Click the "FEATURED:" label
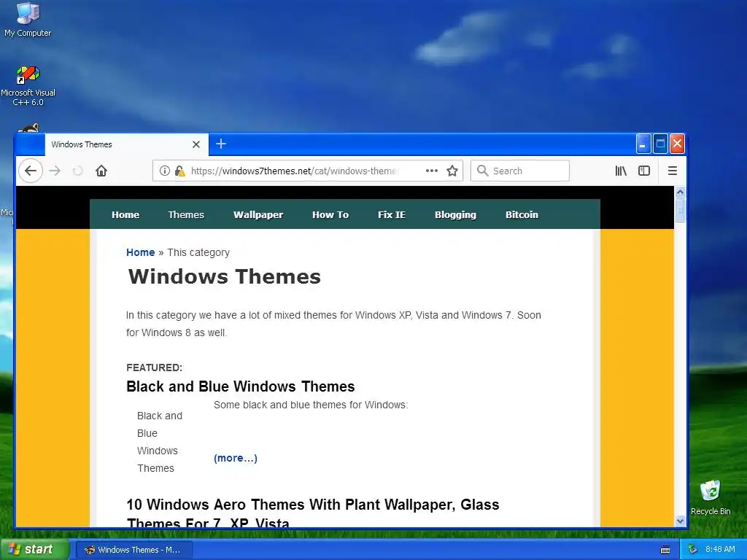Viewport: 747px width, 560px height. [155, 367]
